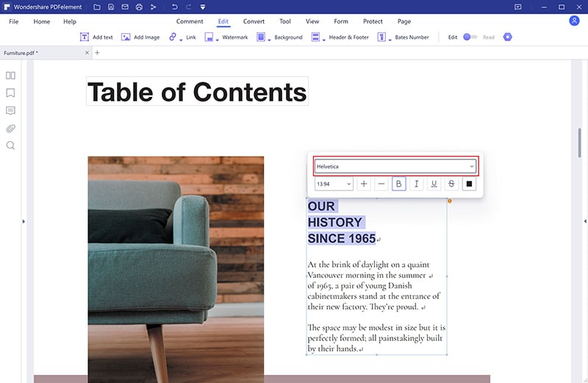
Task: Open the feedback message icon in title bar
Action: tap(518, 7)
